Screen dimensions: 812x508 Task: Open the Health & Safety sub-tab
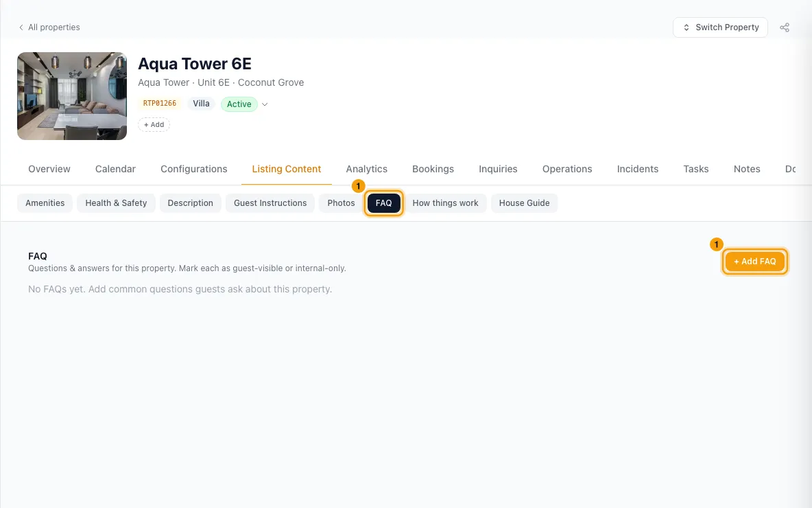point(116,203)
